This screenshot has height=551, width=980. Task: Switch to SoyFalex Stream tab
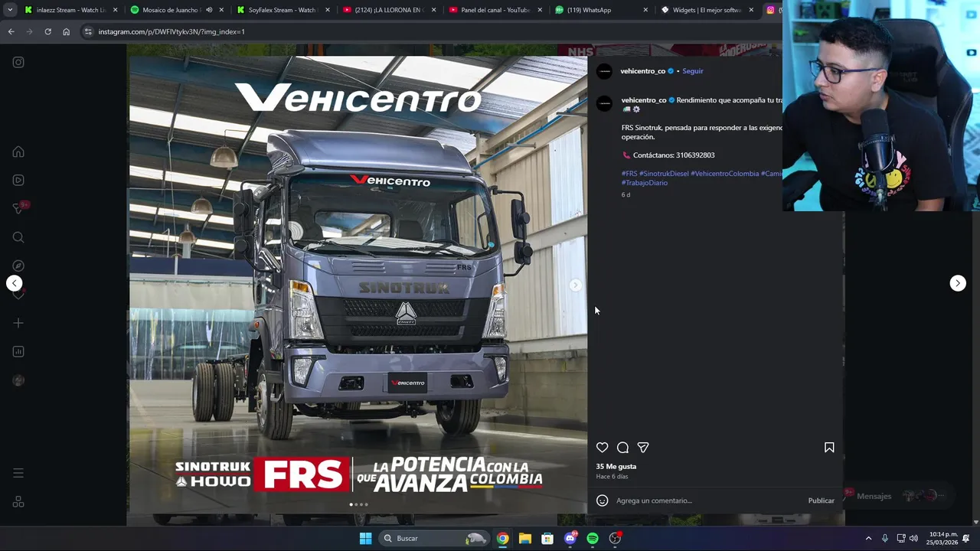[x=282, y=10]
